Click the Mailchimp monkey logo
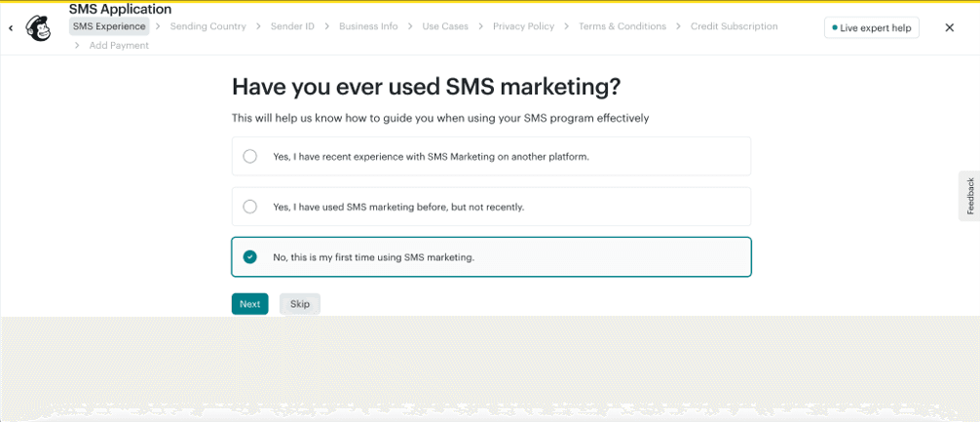980x422 pixels. click(x=39, y=27)
